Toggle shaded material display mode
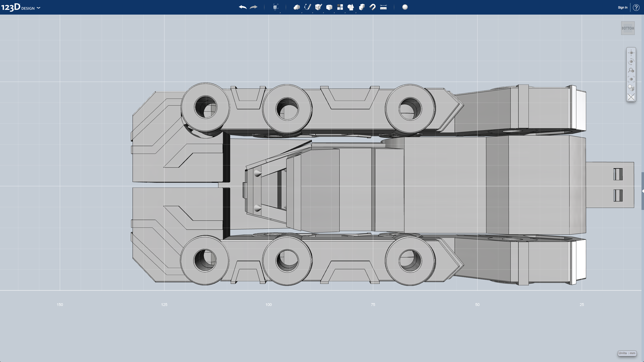The height and width of the screenshot is (362, 644). point(631,88)
